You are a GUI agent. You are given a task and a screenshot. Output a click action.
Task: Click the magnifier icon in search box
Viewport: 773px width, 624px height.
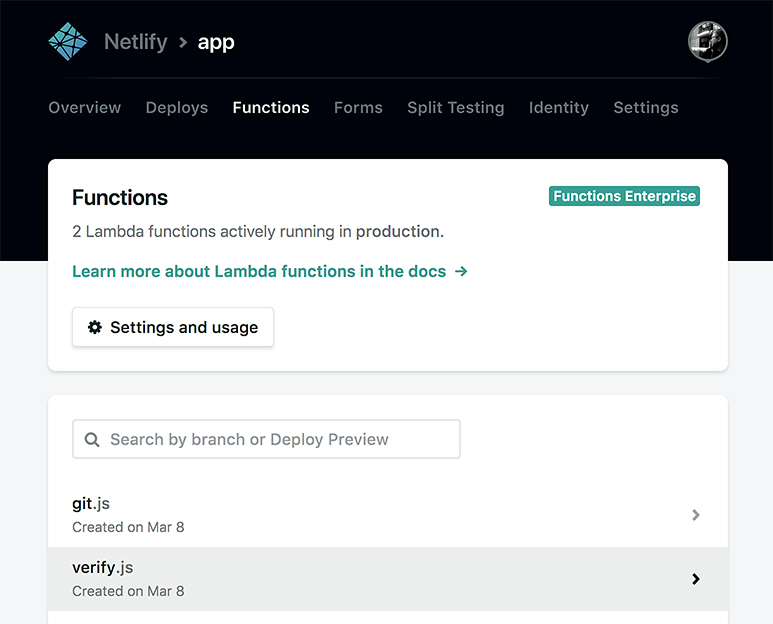[92, 439]
